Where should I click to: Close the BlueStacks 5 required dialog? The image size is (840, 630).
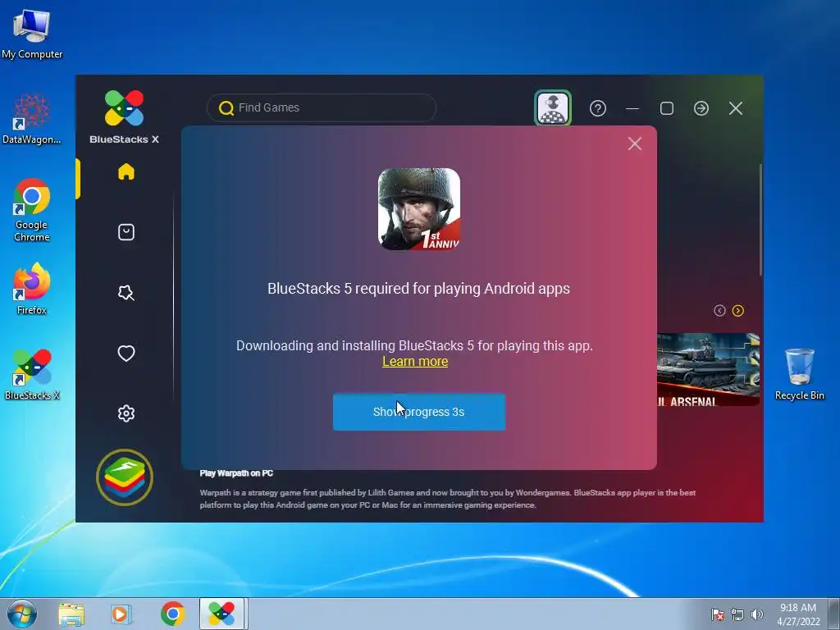point(635,144)
